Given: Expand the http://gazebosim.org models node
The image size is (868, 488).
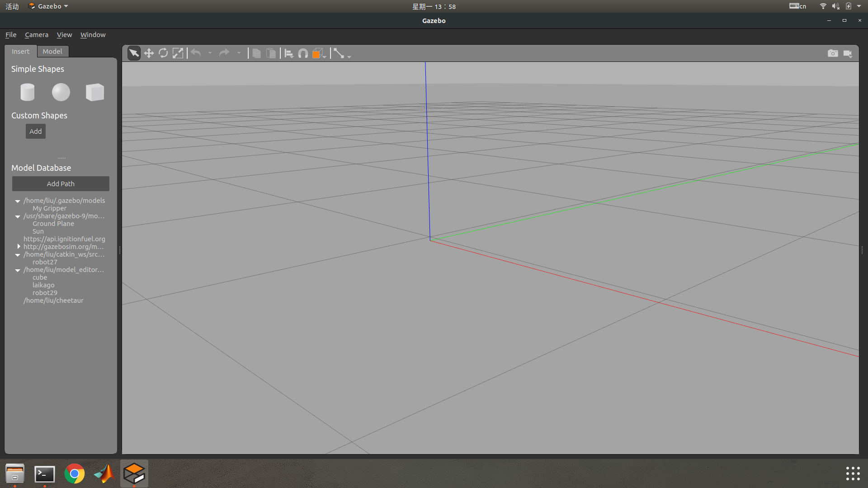Looking at the screenshot, I should point(19,247).
